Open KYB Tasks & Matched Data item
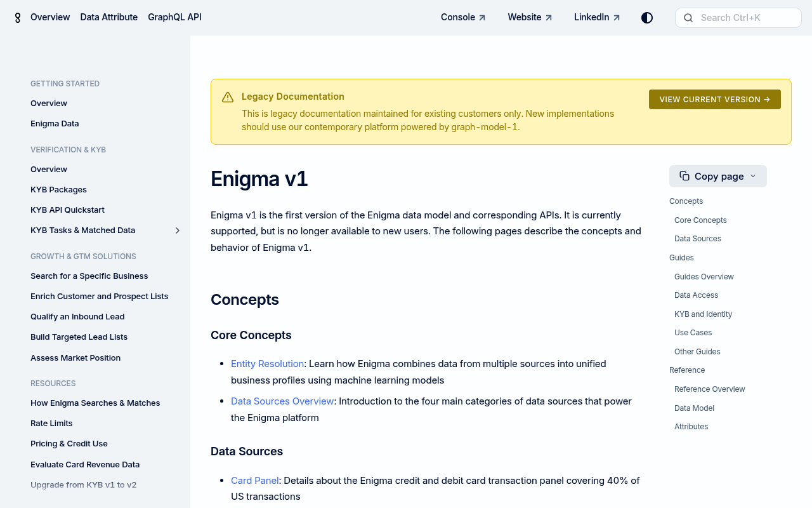The image size is (812, 508). coord(82,231)
